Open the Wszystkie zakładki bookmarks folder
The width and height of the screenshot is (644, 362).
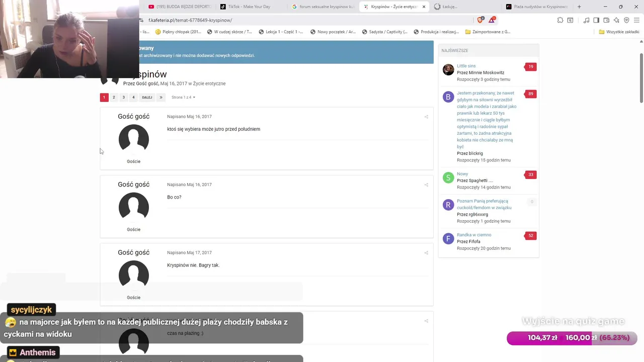point(619,32)
